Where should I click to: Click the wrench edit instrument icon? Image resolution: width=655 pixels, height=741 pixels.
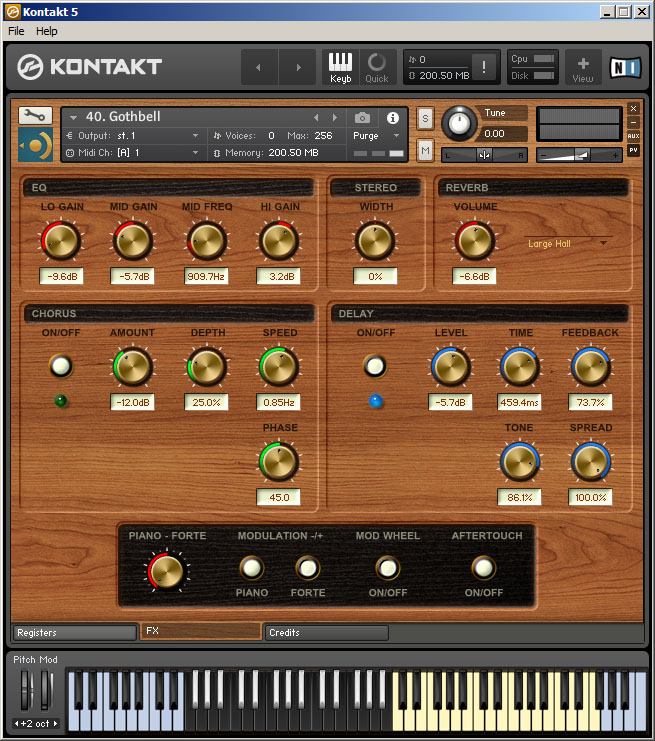click(35, 115)
